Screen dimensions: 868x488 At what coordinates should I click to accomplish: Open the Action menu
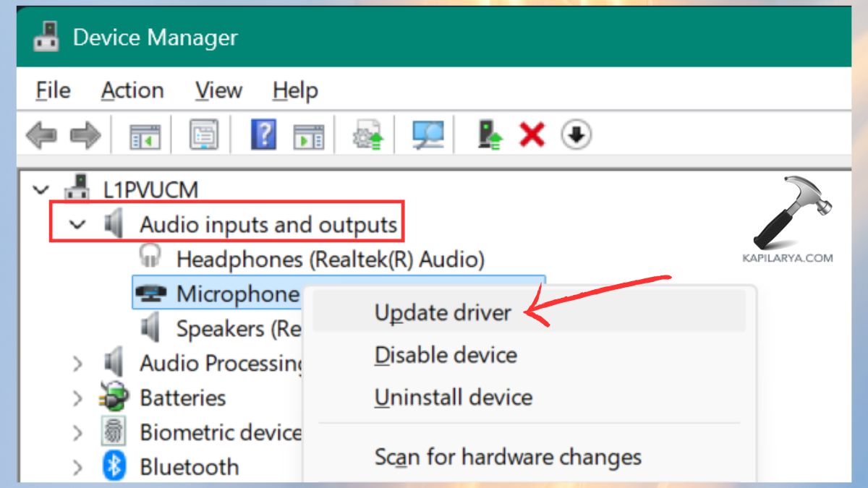[132, 90]
